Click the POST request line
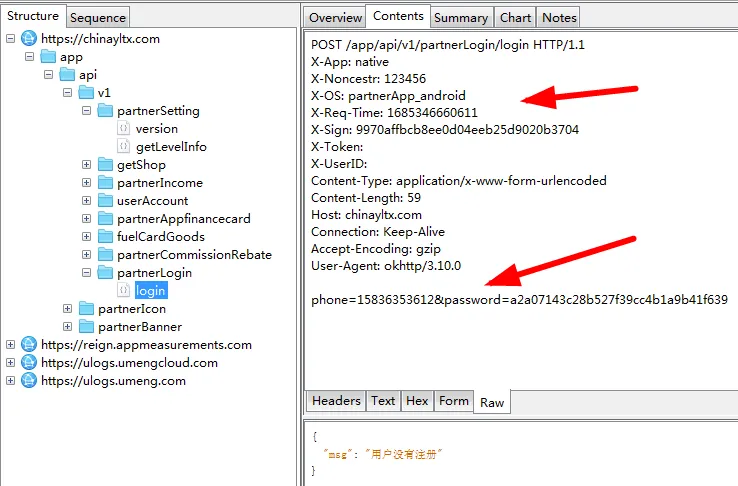 tap(448, 45)
